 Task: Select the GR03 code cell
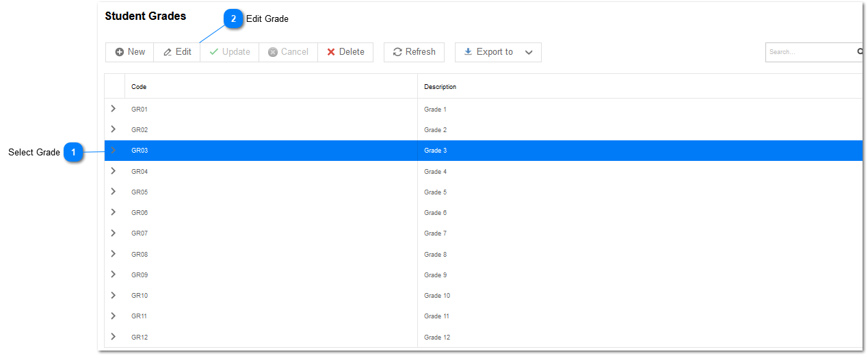271,151
